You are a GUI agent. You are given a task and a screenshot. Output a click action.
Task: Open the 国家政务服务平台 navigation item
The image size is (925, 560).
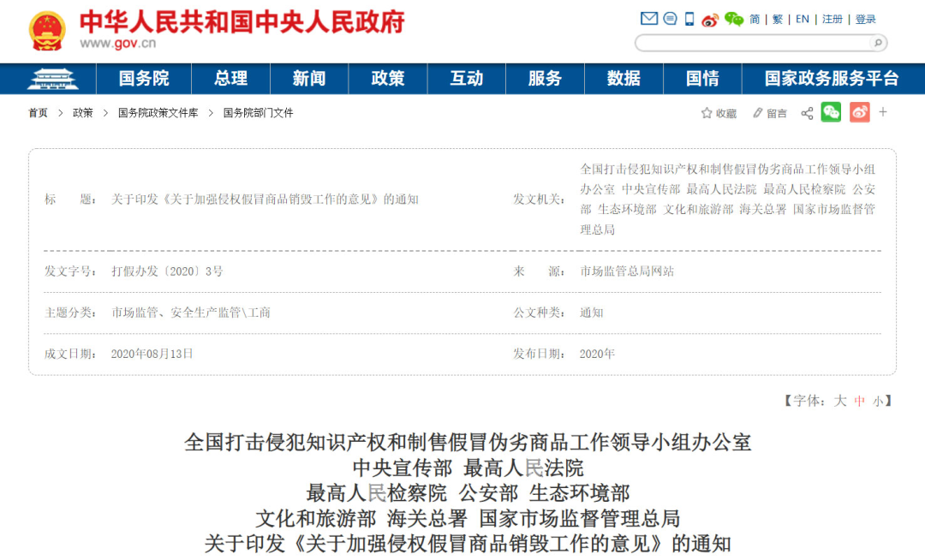coord(831,79)
